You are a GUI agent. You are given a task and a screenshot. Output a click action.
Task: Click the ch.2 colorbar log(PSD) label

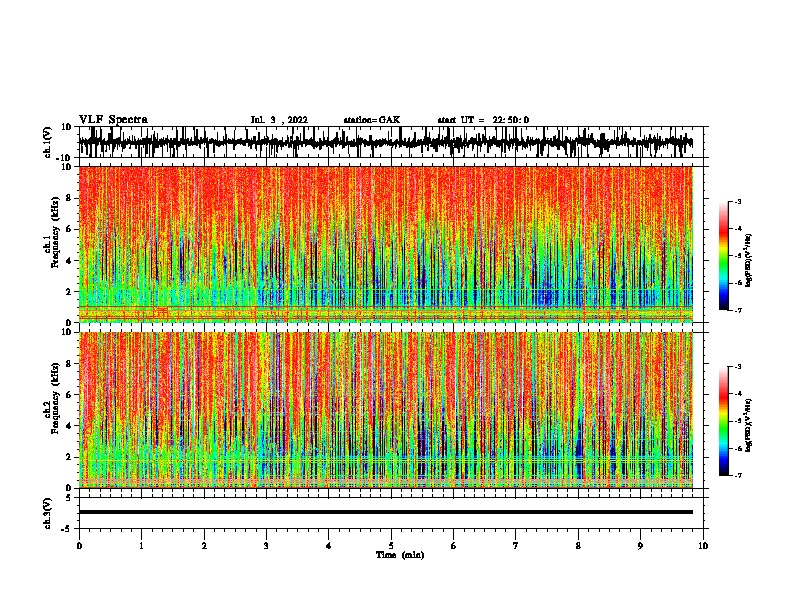click(748, 425)
